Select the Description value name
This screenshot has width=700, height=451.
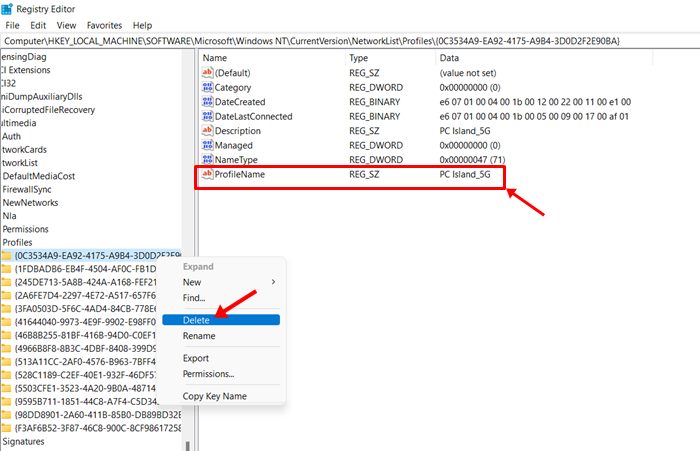click(238, 131)
